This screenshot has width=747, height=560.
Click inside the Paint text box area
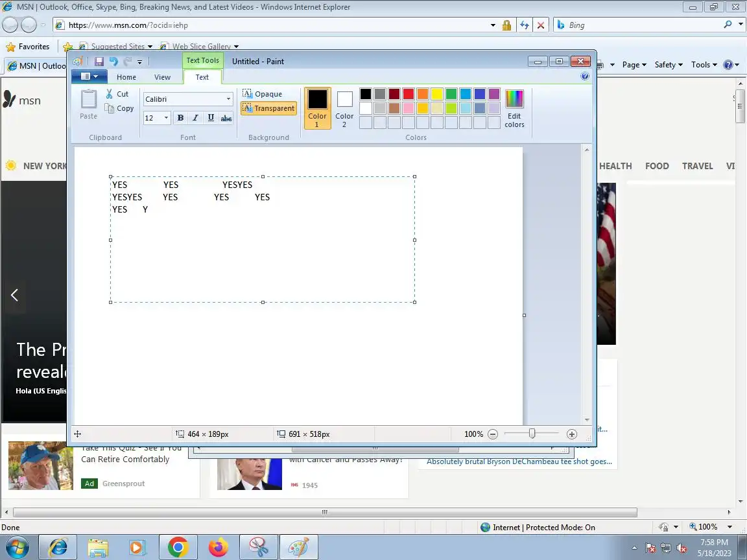(x=263, y=240)
